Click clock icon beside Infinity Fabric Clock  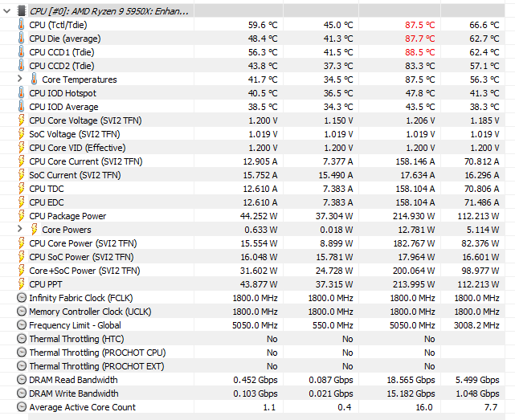(x=22, y=297)
